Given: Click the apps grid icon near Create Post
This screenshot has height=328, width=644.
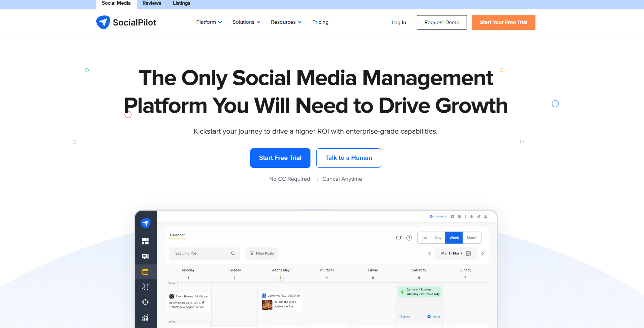Looking at the screenshot, I should click(460, 216).
